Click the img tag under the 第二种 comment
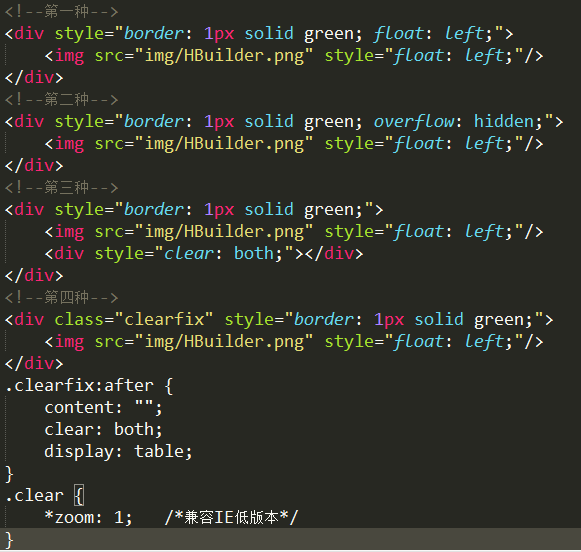 click(x=294, y=144)
